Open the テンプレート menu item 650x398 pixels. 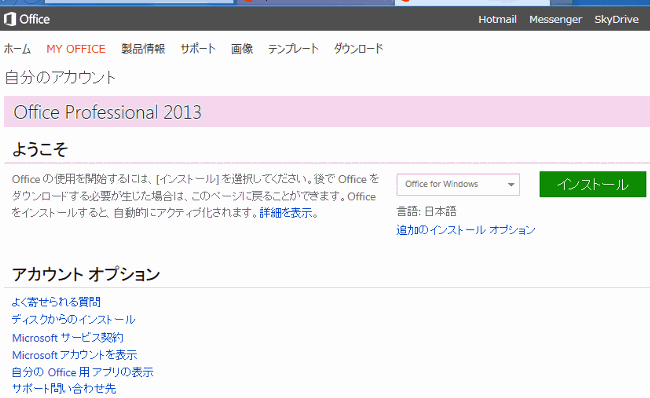pos(293,49)
